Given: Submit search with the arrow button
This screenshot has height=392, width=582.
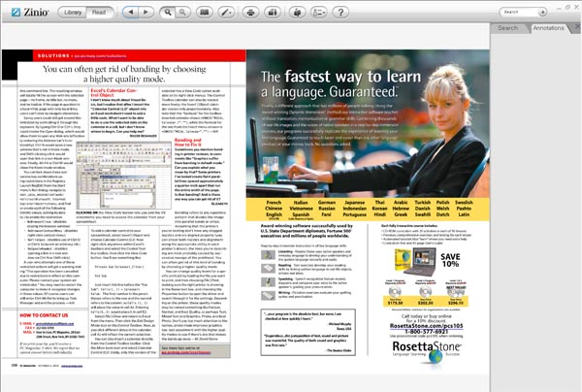Looking at the screenshot, I should pyautogui.click(x=542, y=13).
